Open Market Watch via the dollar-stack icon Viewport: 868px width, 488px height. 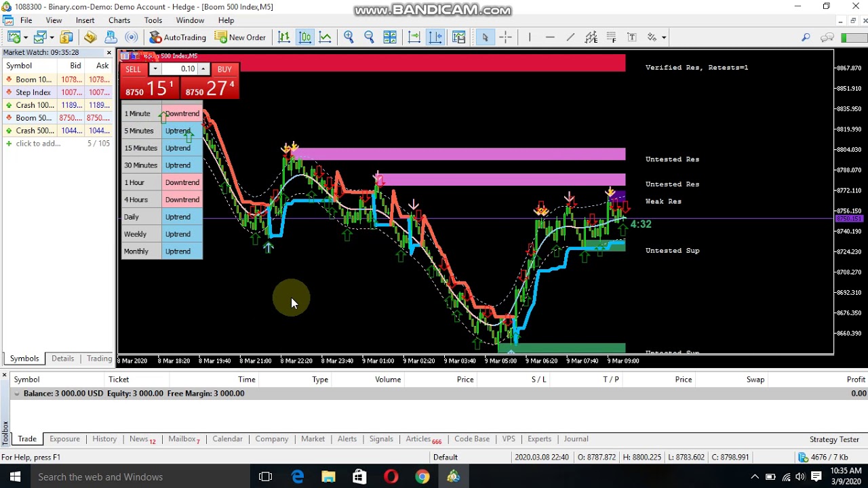tap(66, 37)
